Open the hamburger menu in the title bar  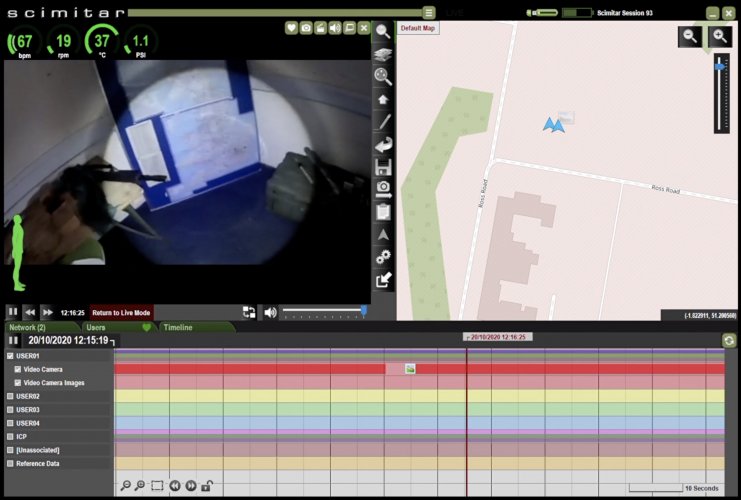pyautogui.click(x=429, y=13)
